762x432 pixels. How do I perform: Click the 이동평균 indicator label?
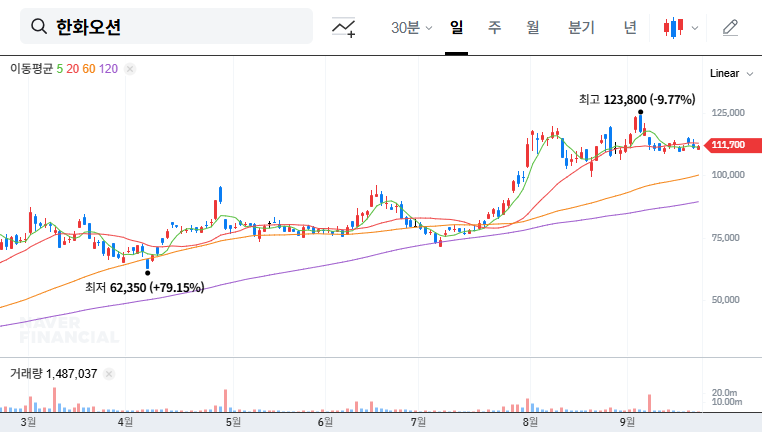[x=32, y=69]
